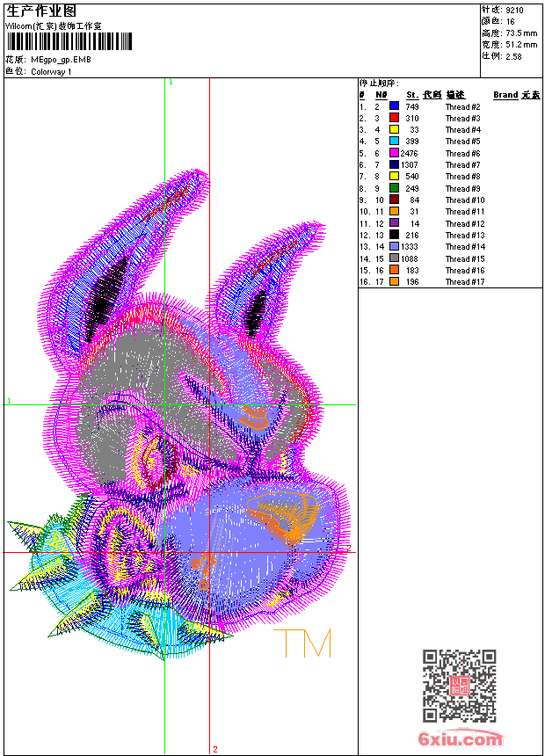Screen dimensions: 545x756
Task: Select the "Thread #17" label
Action: tap(465, 282)
